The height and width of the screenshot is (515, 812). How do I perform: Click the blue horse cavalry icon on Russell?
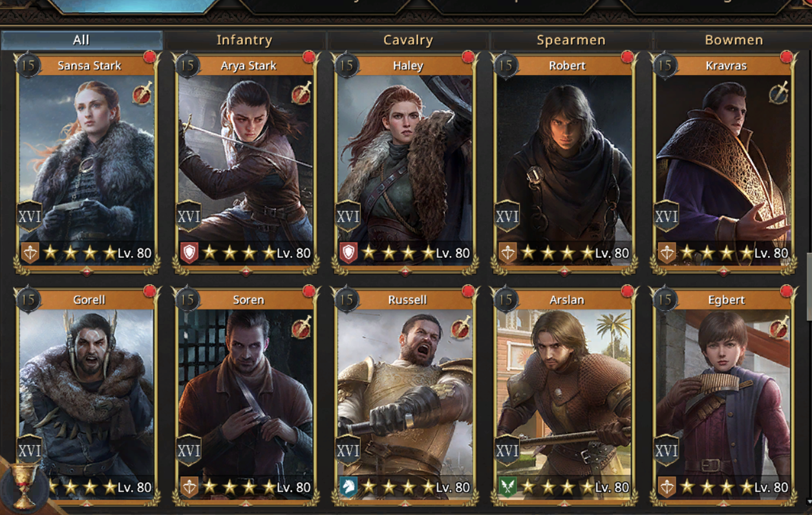(348, 487)
